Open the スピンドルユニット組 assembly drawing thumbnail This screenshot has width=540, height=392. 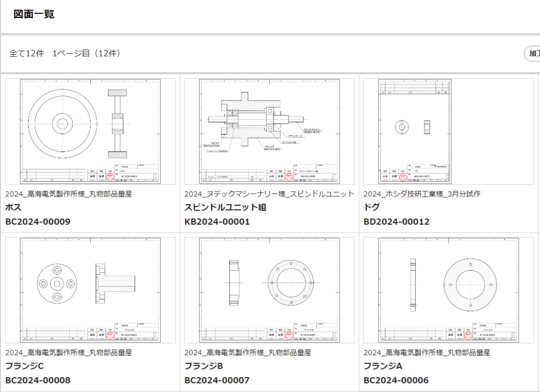(269, 131)
